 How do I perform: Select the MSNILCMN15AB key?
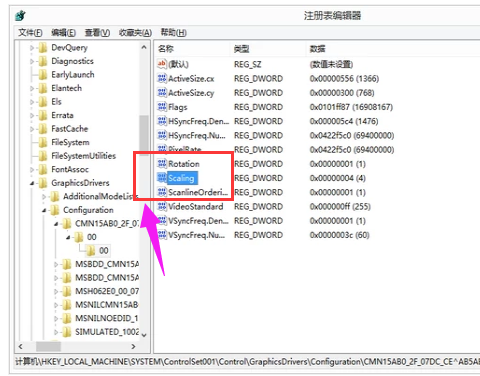tap(107, 305)
